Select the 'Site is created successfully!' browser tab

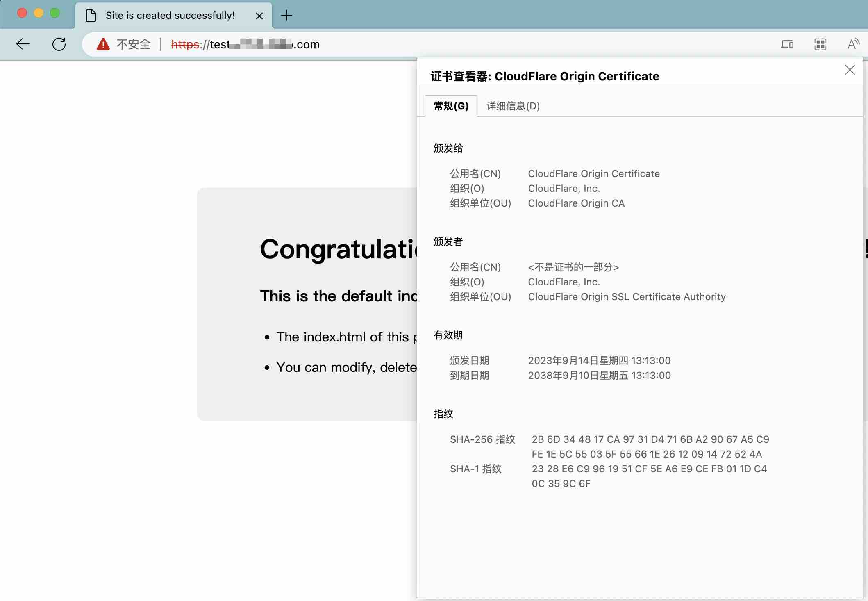(174, 16)
